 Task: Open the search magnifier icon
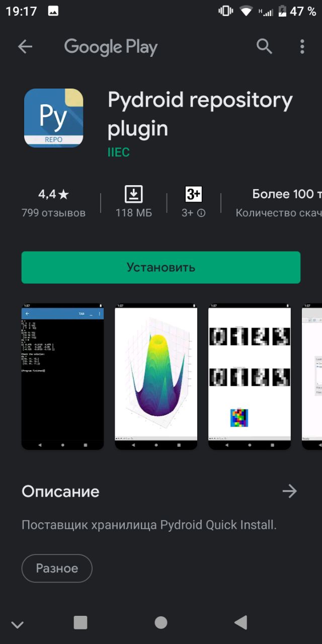click(264, 47)
